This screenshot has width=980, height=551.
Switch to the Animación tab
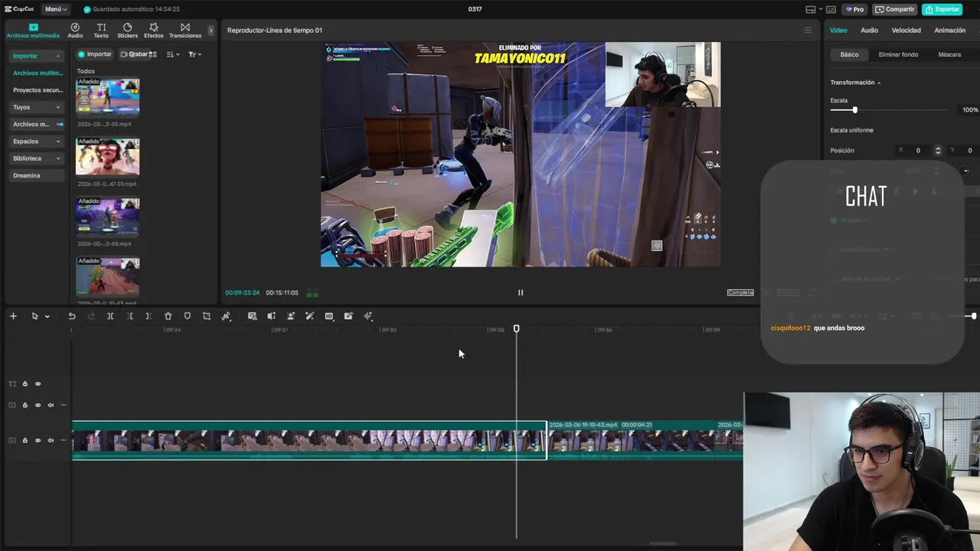949,31
